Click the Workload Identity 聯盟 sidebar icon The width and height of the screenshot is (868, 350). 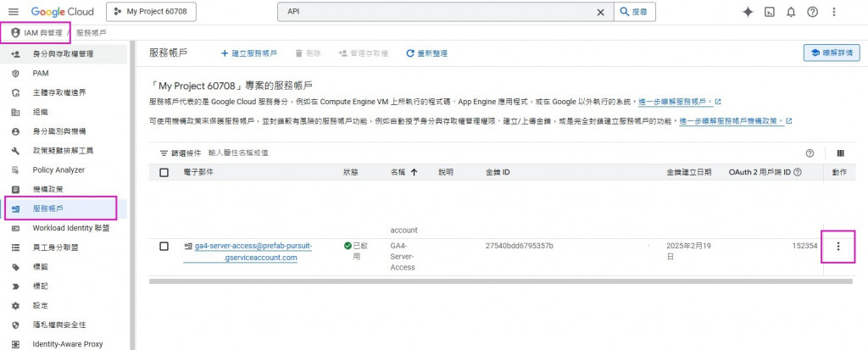click(15, 228)
